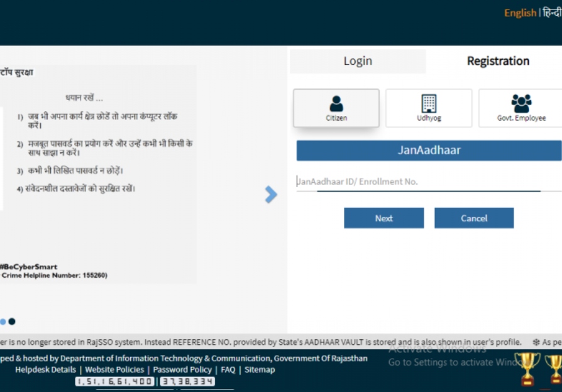Screen dimensions: 562x392
Task: Click the Cancel button
Action: [x=474, y=218]
